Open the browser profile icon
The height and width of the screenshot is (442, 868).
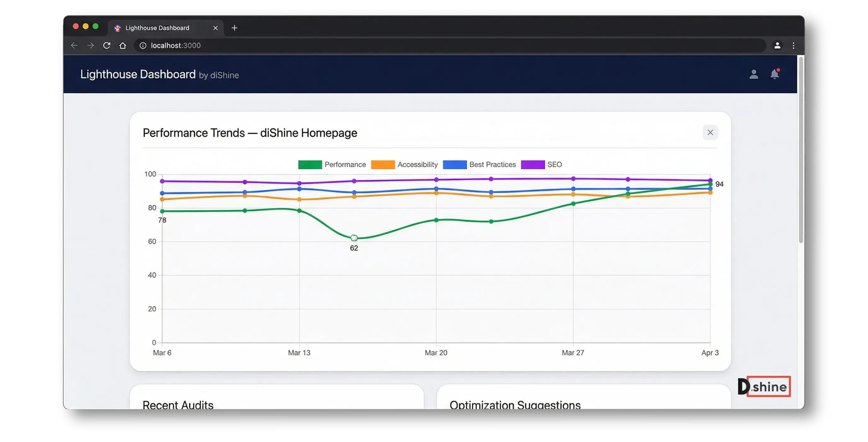tap(777, 45)
